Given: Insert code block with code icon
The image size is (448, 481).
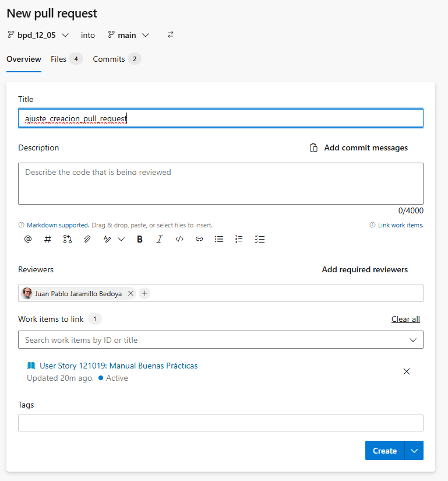Looking at the screenshot, I should coord(179,239).
